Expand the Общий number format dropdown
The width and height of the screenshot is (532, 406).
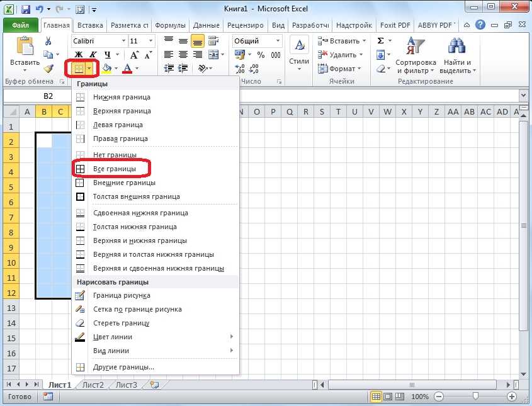278,41
